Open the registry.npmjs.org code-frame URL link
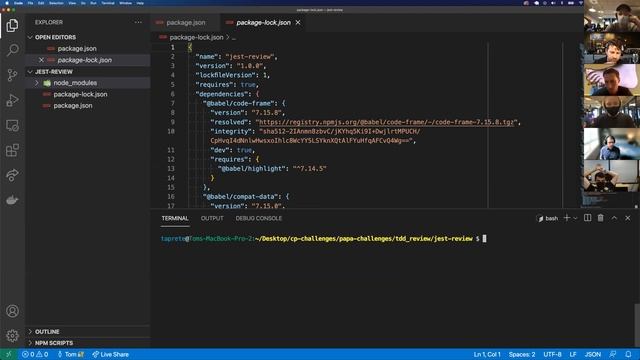The image size is (640, 360). tap(386, 122)
